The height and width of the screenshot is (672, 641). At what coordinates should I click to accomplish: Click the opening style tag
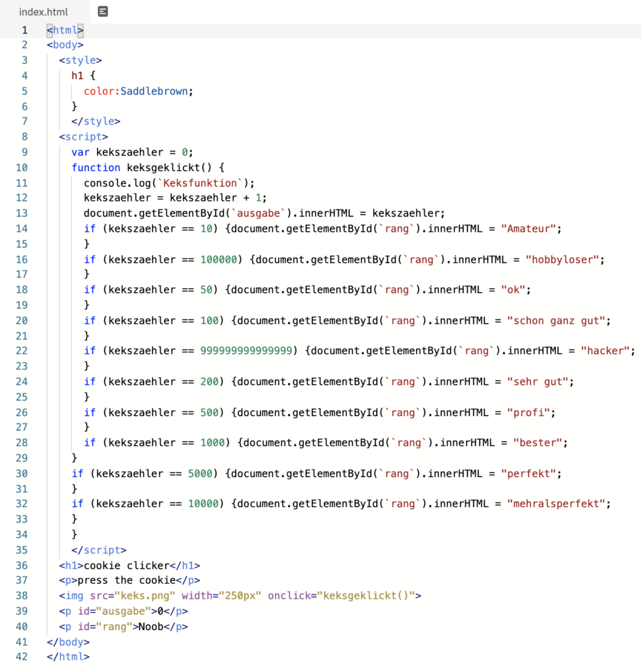pyautogui.click(x=81, y=60)
